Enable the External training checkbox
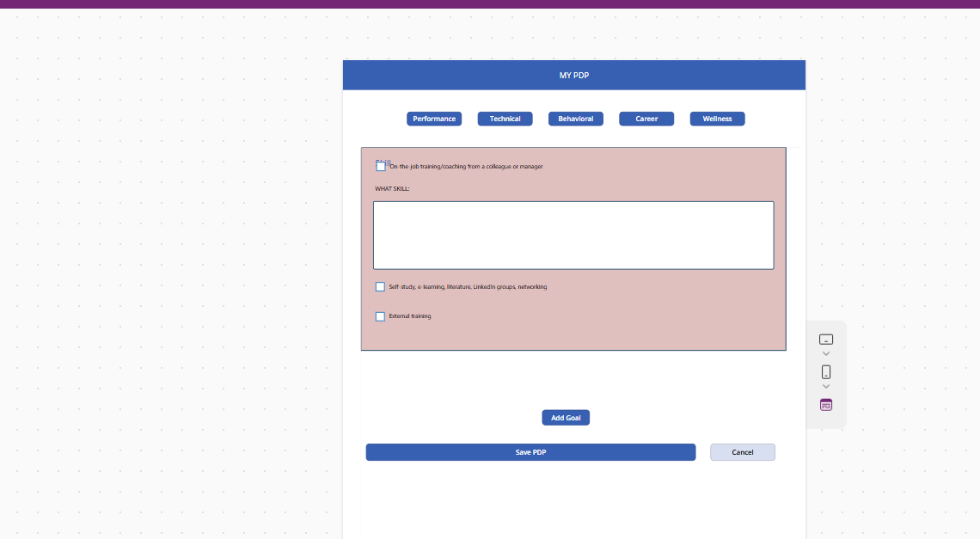Image resolution: width=980 pixels, height=539 pixels. [380, 316]
